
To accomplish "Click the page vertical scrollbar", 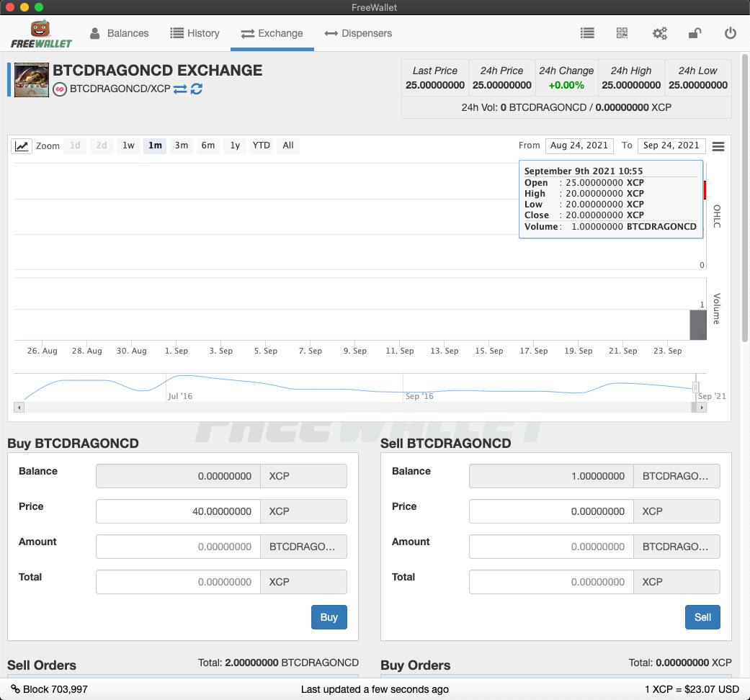I will tap(745, 199).
